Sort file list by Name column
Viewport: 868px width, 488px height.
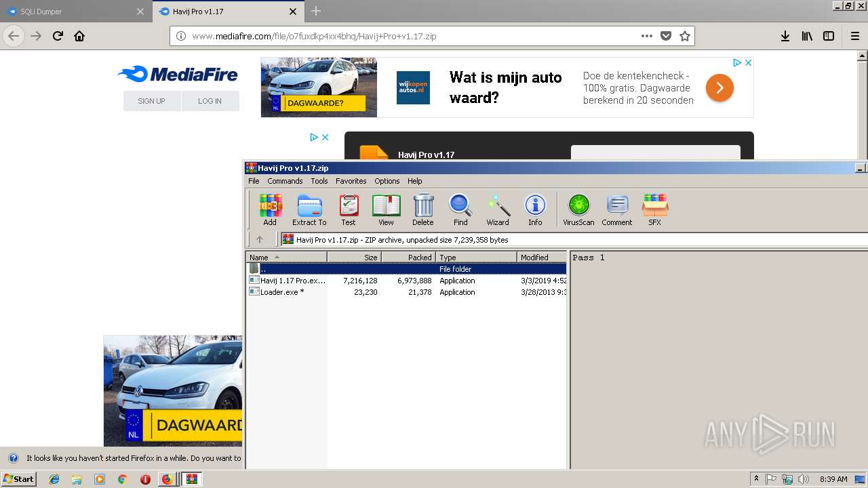click(x=286, y=258)
